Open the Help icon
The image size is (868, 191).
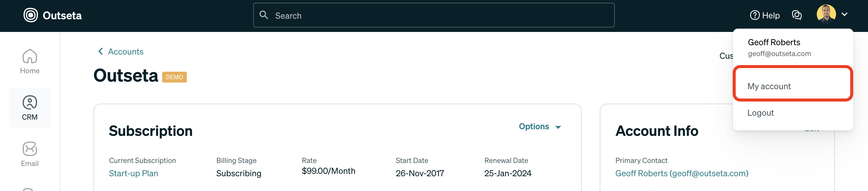[x=755, y=15]
